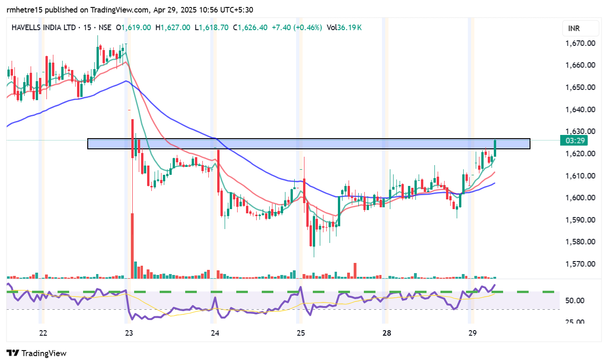Click date label 24 on time axis
608x364 pixels.
[215, 333]
